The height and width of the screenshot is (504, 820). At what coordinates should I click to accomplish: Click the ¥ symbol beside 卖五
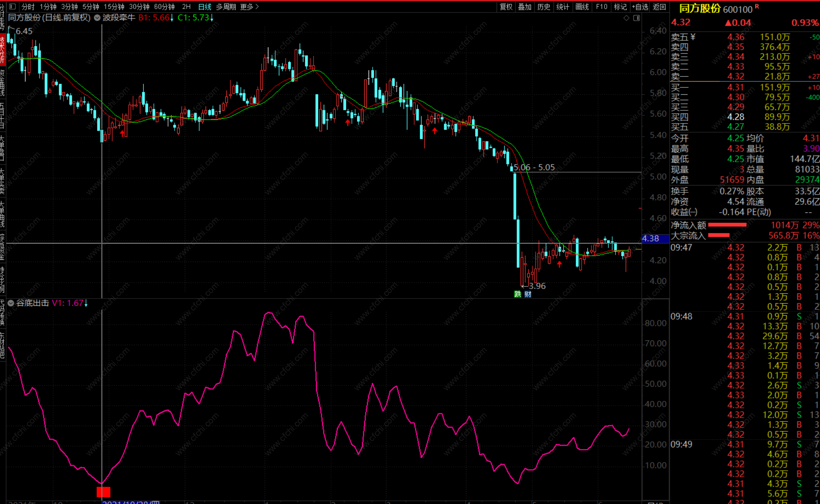693,37
